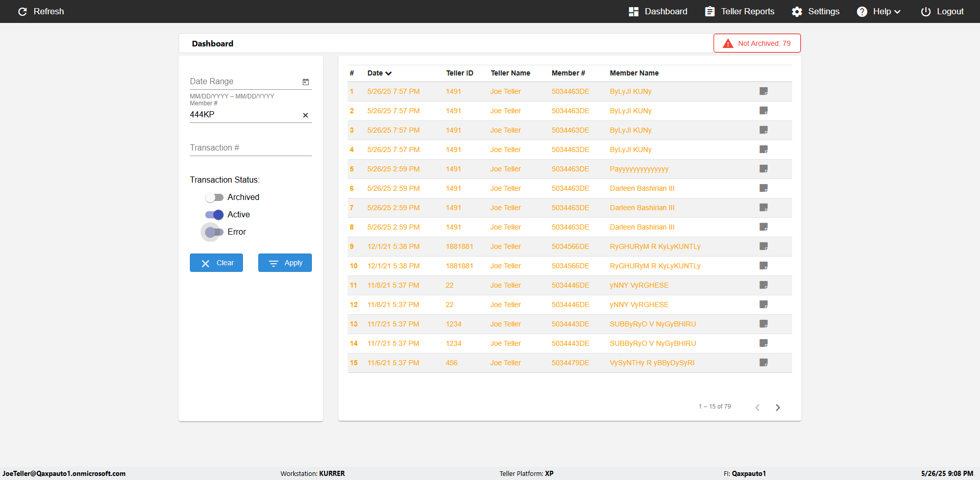Image resolution: width=980 pixels, height=480 pixels.
Task: Open note icon for row 13
Action: pyautogui.click(x=764, y=324)
